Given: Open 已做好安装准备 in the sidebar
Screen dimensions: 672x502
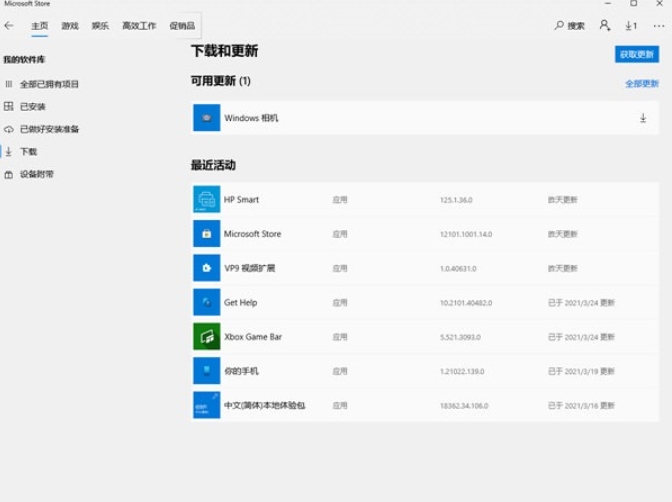Looking at the screenshot, I should [49, 129].
